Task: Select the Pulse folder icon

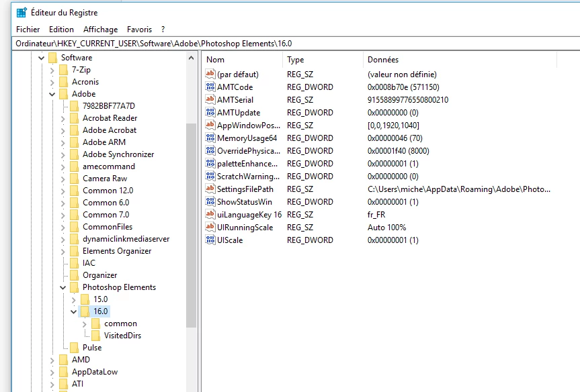Action: point(75,348)
